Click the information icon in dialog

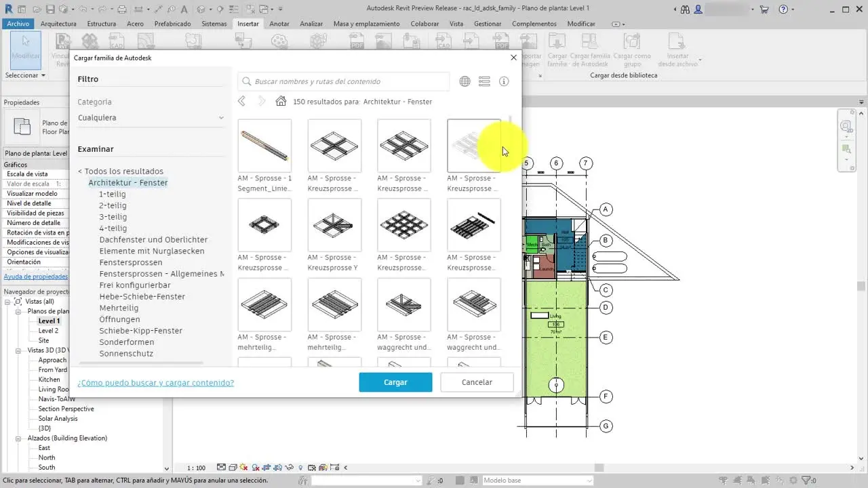(504, 81)
